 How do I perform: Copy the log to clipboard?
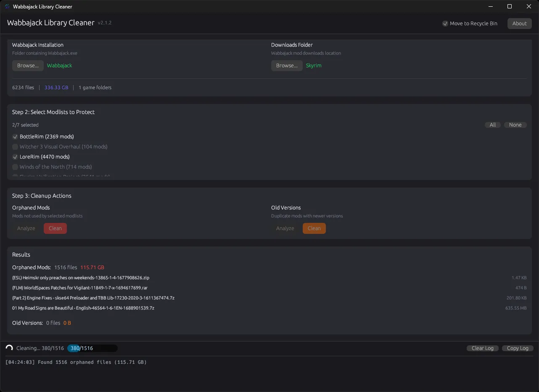518,348
